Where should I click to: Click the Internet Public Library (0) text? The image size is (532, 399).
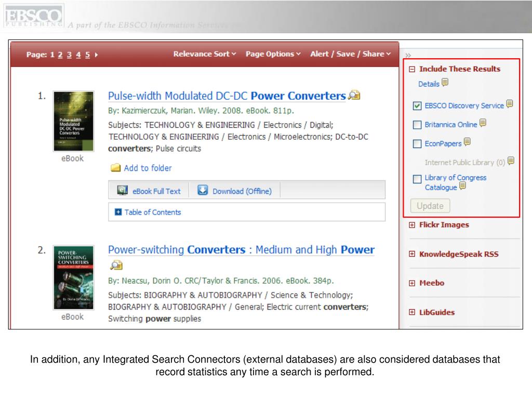[x=465, y=163]
